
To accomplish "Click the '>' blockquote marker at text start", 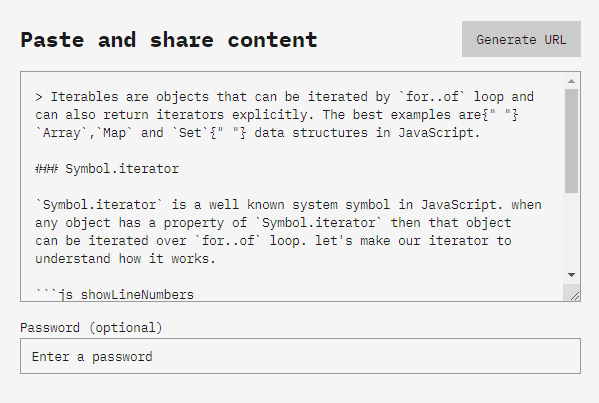I will point(39,97).
